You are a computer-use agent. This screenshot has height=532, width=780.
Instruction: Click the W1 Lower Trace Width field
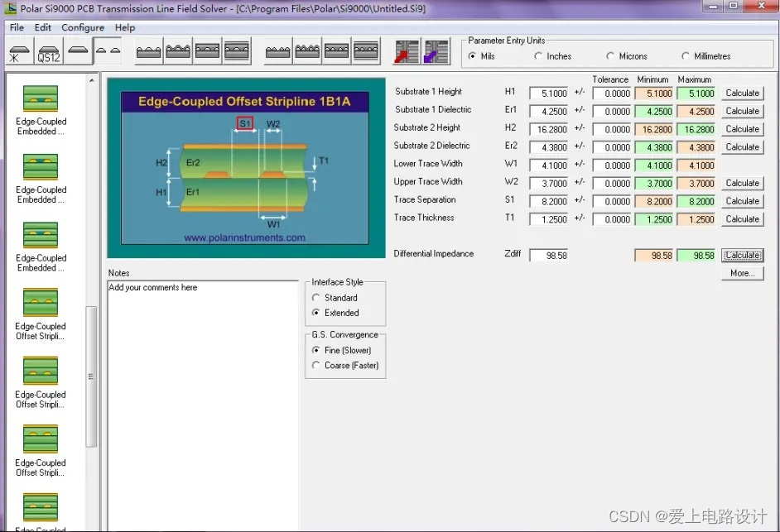(x=549, y=165)
